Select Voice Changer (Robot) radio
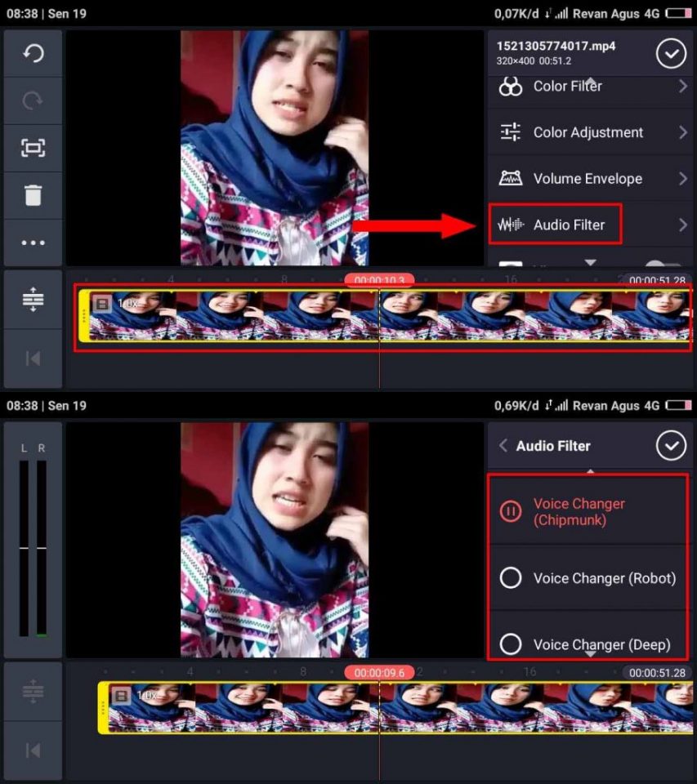The height and width of the screenshot is (784, 697). (x=511, y=578)
